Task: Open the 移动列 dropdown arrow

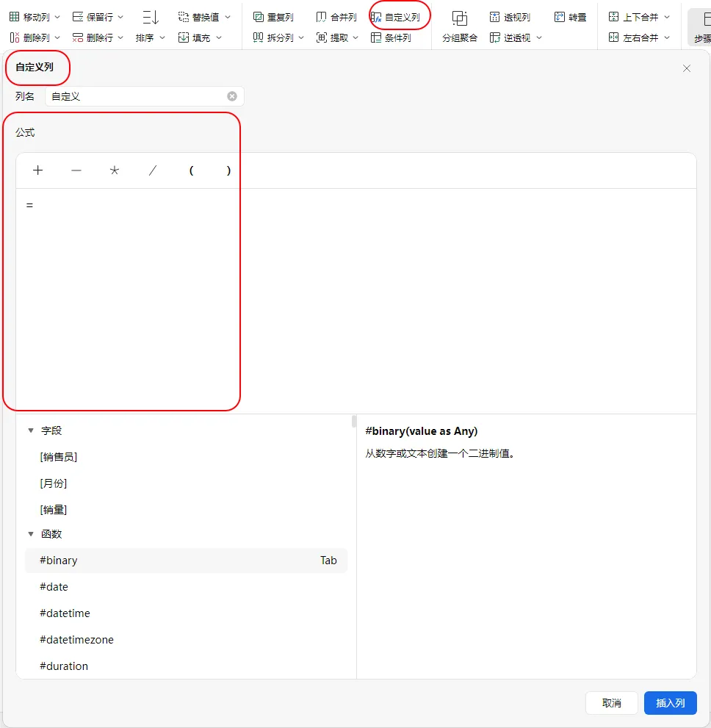Action: pyautogui.click(x=57, y=17)
